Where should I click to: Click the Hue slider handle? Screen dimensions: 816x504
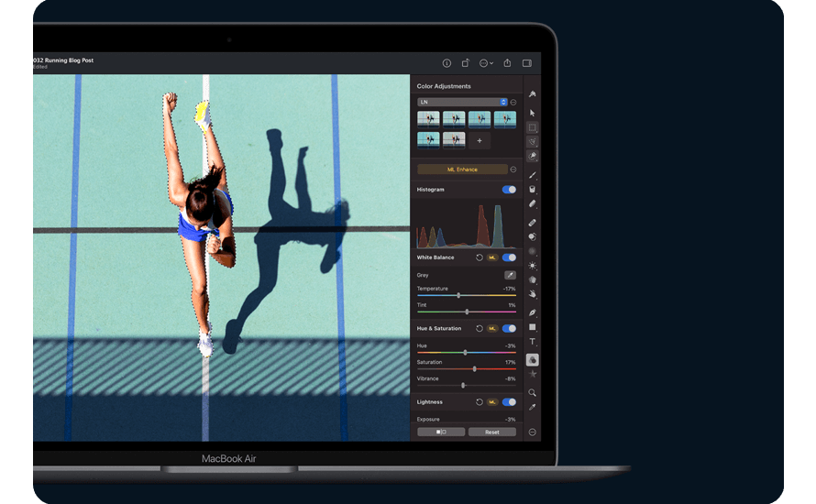pos(465,353)
